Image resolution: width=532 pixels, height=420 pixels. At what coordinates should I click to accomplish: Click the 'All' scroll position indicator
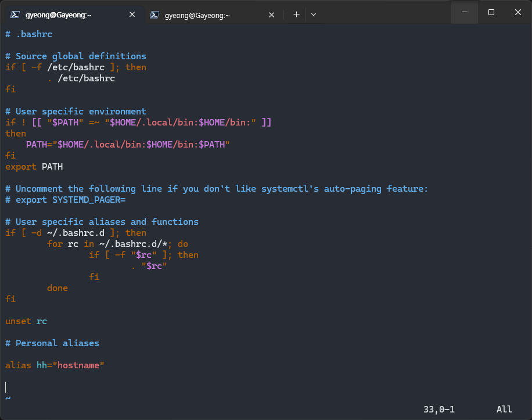(x=504, y=410)
